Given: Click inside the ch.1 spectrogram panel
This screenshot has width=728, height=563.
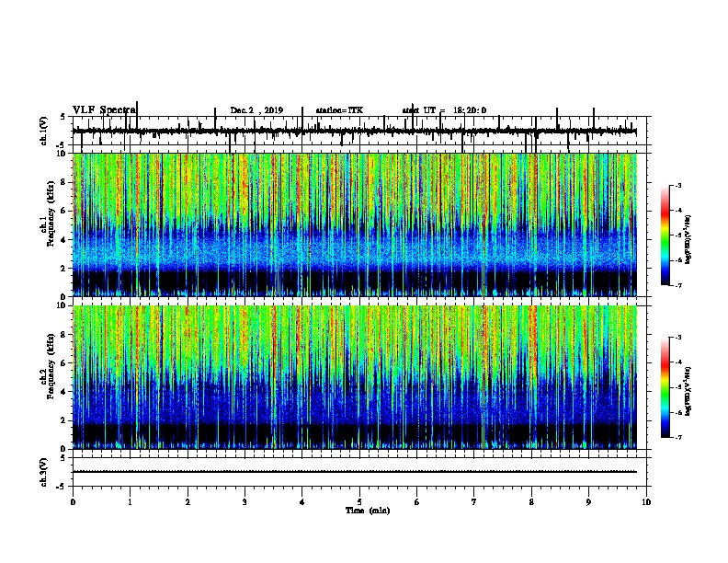Looking at the screenshot, I should point(355,224).
